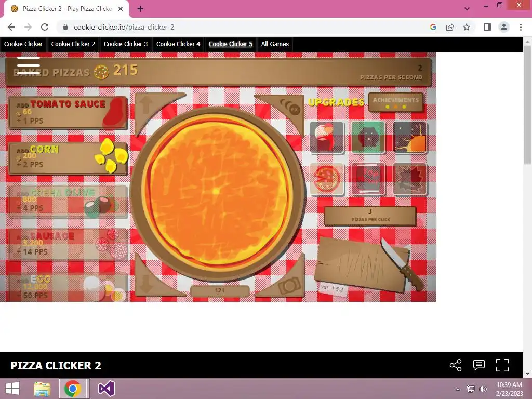Select the red chef hand upgrade
The image size is (532, 399).
click(327, 137)
